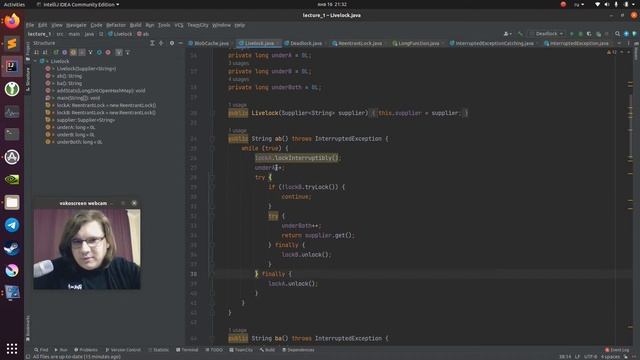640x360 pixels.
Task: Expand the ab(): String node
Action: tap(53, 76)
